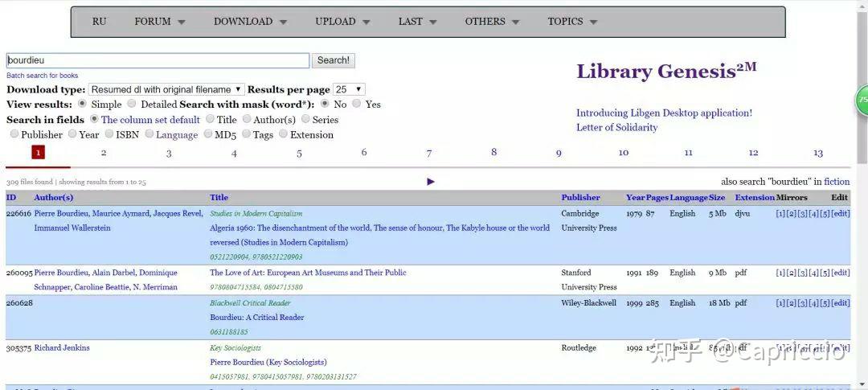868x390 pixels.
Task: Search bourdieu in fiction link
Action: 837,182
